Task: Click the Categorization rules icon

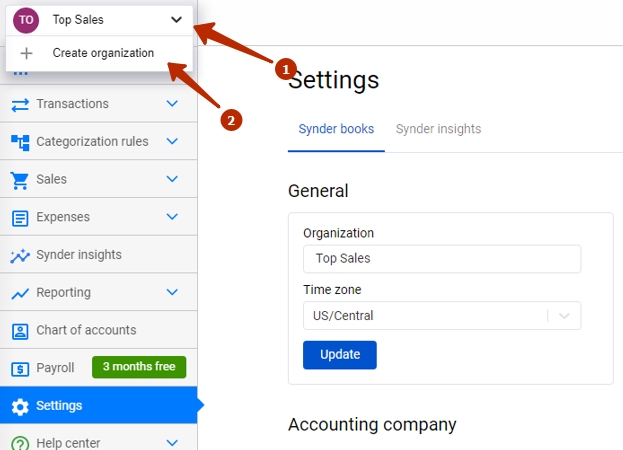Action: pos(20,142)
